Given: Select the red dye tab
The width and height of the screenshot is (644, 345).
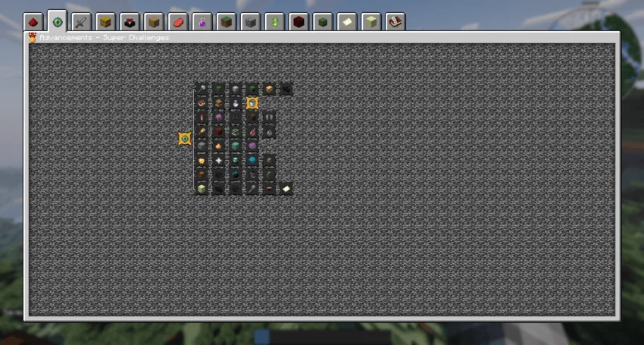Looking at the screenshot, I should [178, 22].
